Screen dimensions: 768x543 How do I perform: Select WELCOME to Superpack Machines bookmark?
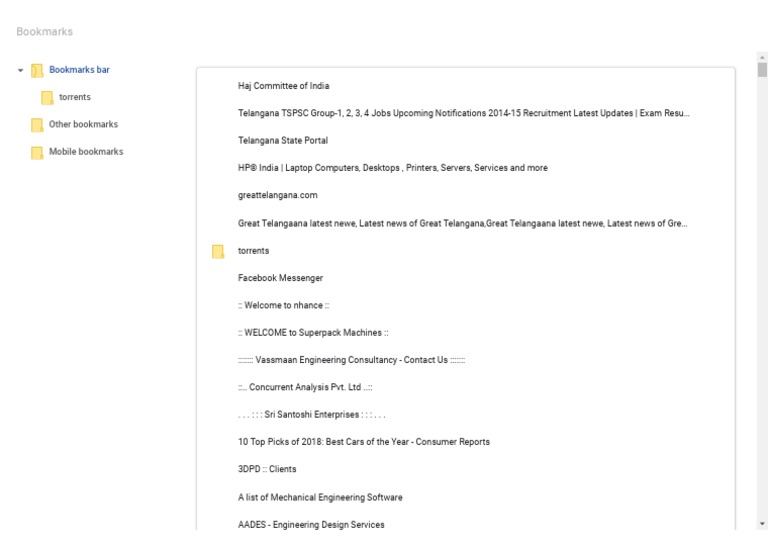pyautogui.click(x=313, y=333)
